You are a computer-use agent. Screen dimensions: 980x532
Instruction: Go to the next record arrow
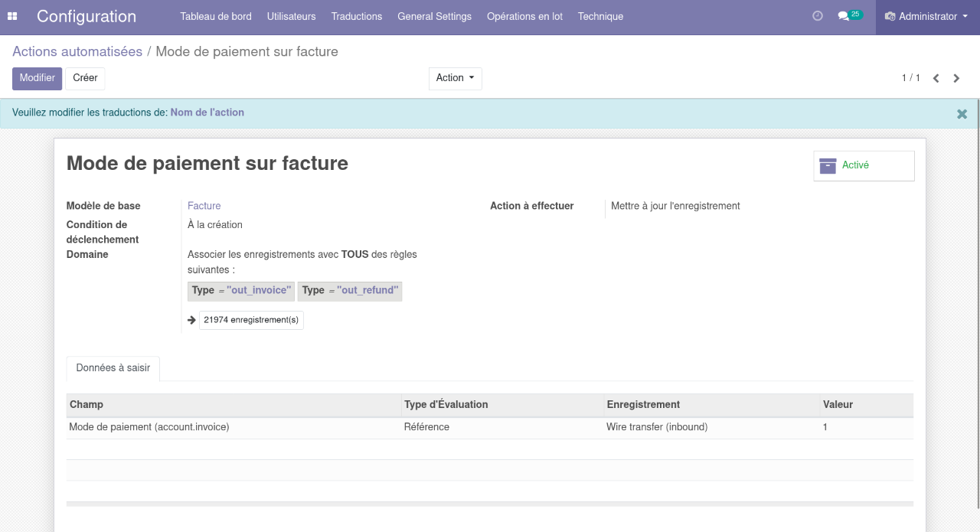pyautogui.click(x=956, y=78)
